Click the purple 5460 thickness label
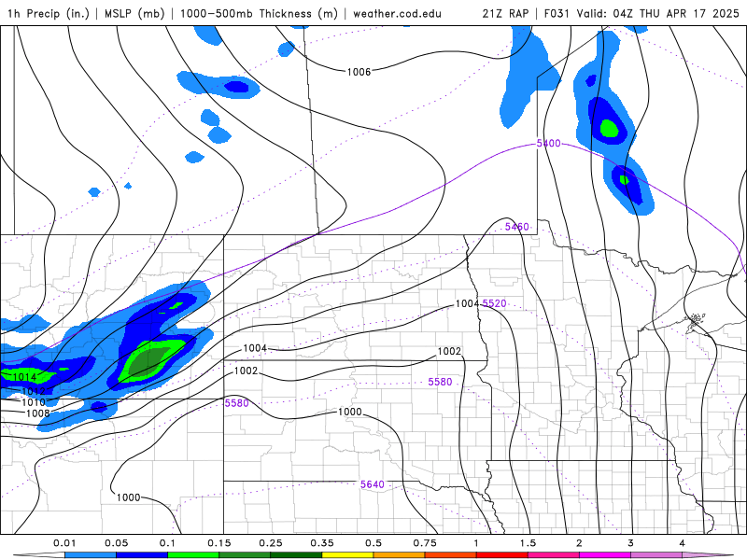The image size is (747, 560). pos(517,227)
